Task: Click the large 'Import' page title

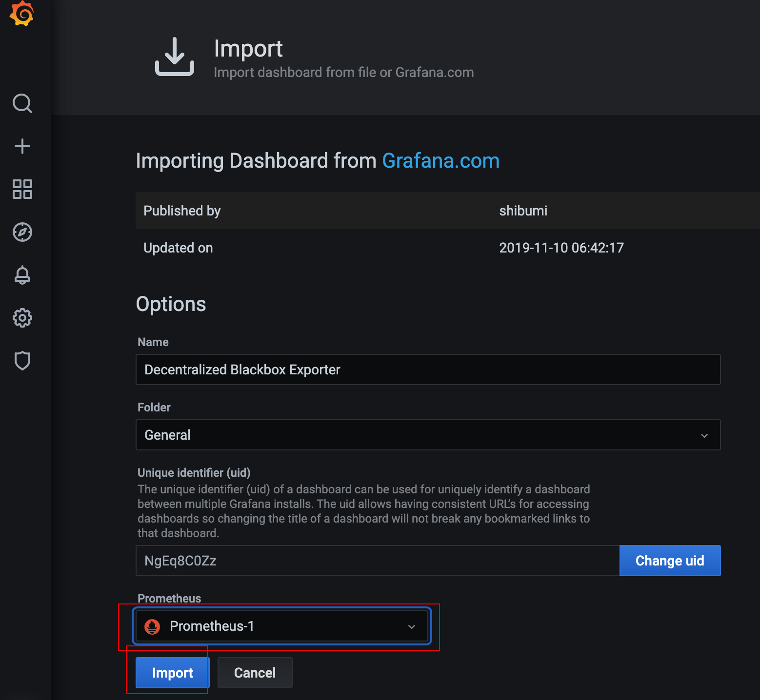Action: pos(248,49)
